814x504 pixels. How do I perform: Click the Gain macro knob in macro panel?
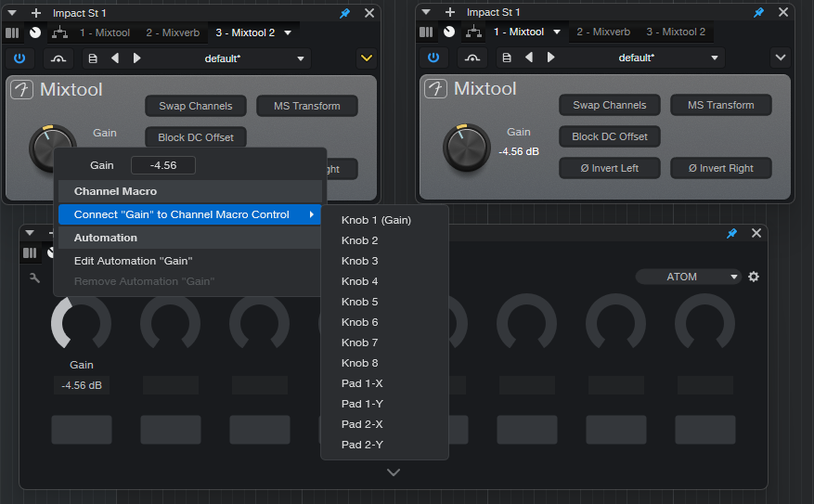coord(81,323)
